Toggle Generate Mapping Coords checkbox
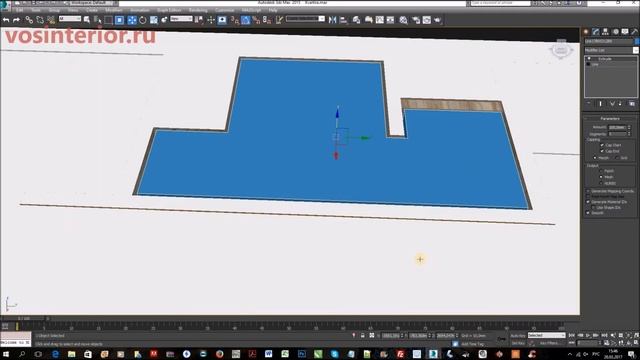 [588, 191]
